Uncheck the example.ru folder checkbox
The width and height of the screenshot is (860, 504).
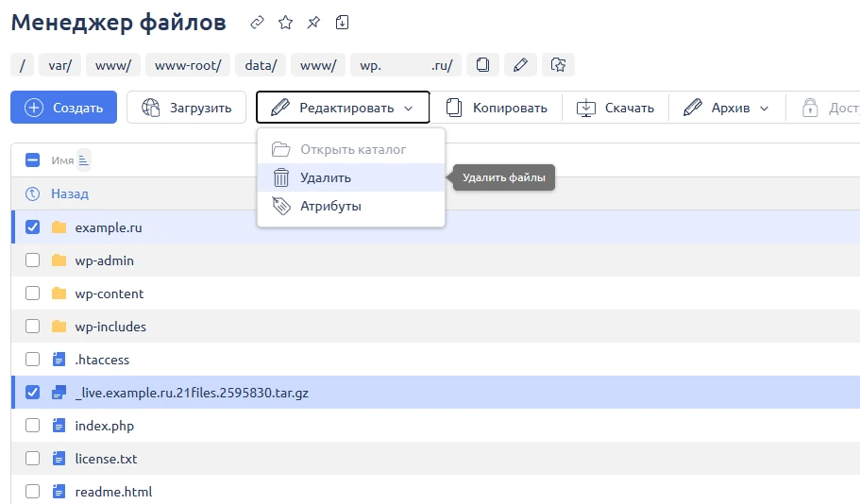click(33, 227)
